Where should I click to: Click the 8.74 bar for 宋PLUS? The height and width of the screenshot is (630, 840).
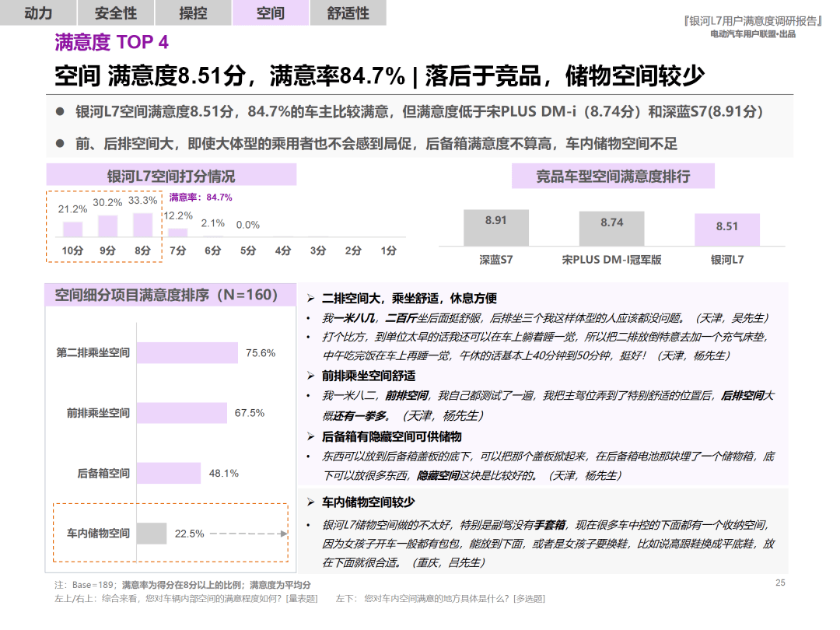click(611, 229)
